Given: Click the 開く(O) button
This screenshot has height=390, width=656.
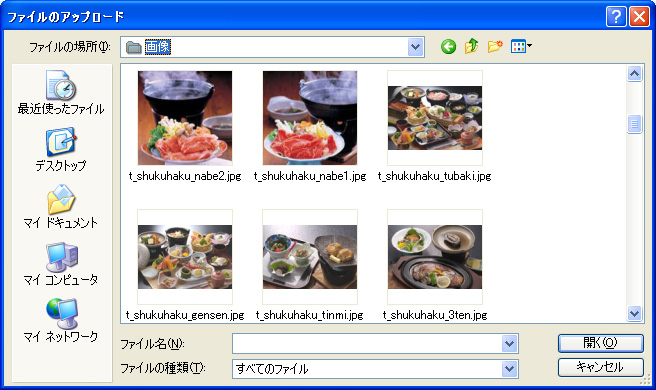Looking at the screenshot, I should [x=600, y=343].
